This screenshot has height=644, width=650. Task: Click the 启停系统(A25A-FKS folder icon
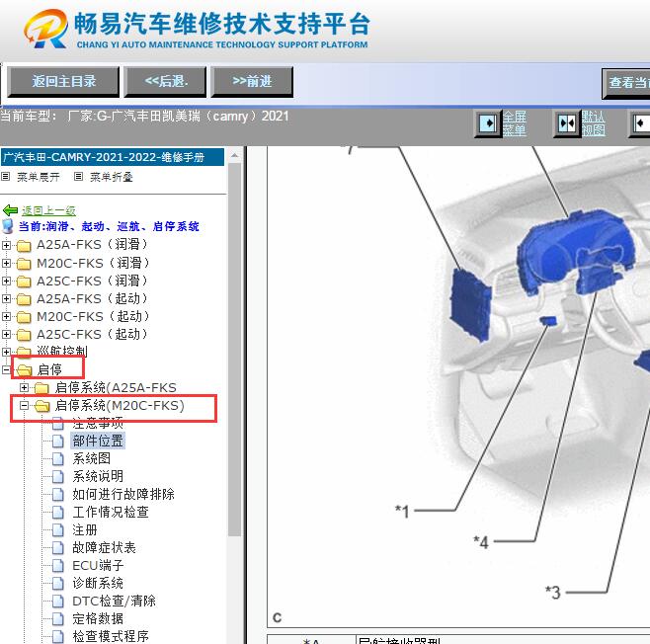pos(41,388)
